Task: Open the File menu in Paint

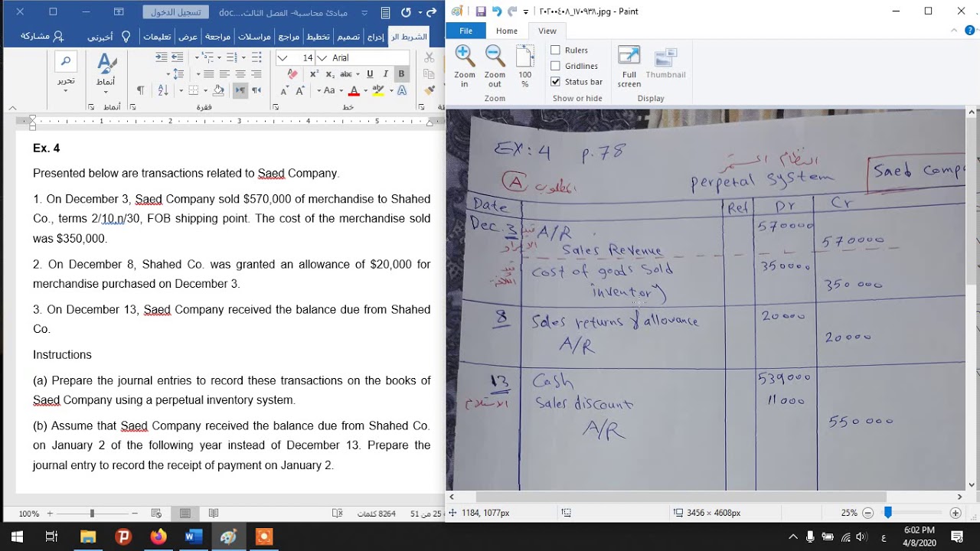Action: coord(465,31)
